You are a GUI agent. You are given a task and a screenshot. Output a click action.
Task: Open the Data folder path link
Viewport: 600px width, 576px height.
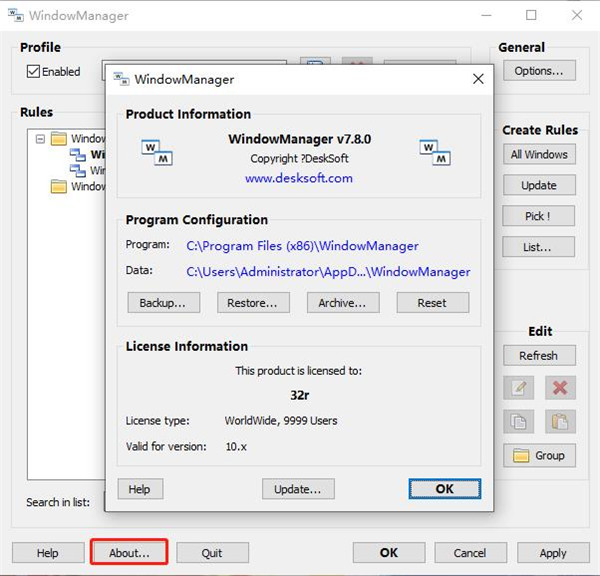pos(328,272)
